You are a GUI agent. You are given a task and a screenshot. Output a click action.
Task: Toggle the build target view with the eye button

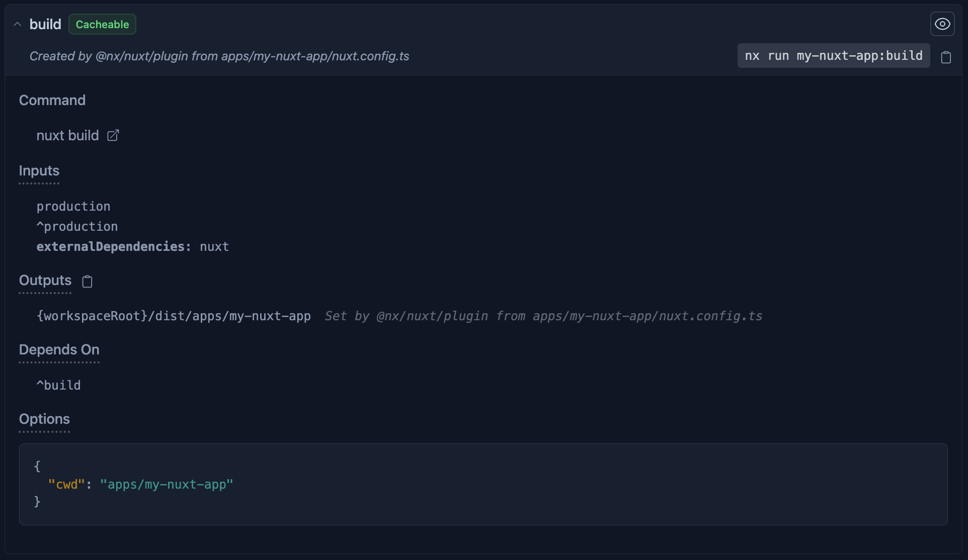pos(942,23)
